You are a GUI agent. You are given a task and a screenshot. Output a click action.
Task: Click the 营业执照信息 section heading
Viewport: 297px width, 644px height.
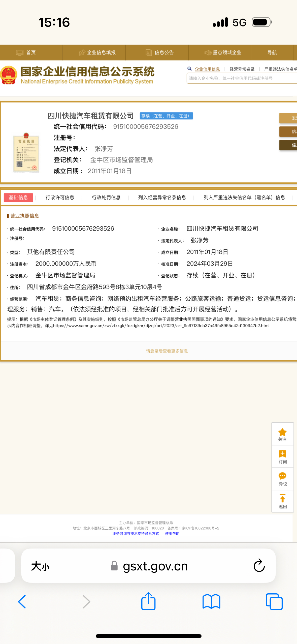[x=24, y=216]
